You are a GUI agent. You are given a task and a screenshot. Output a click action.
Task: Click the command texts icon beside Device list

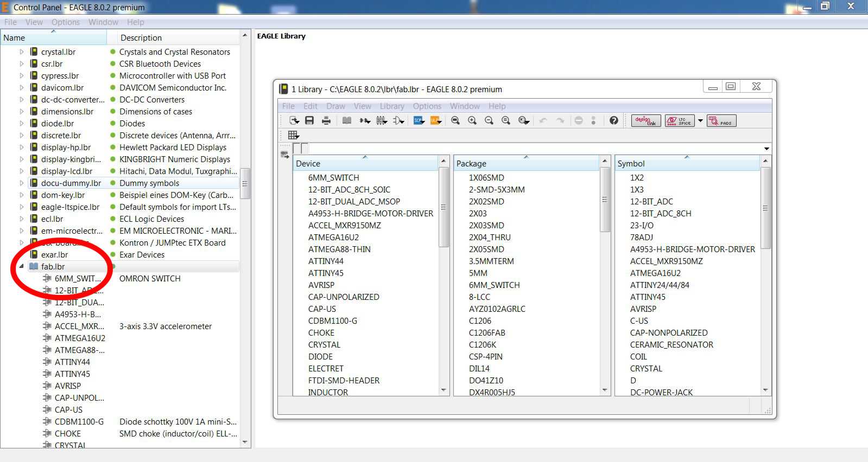click(x=284, y=155)
